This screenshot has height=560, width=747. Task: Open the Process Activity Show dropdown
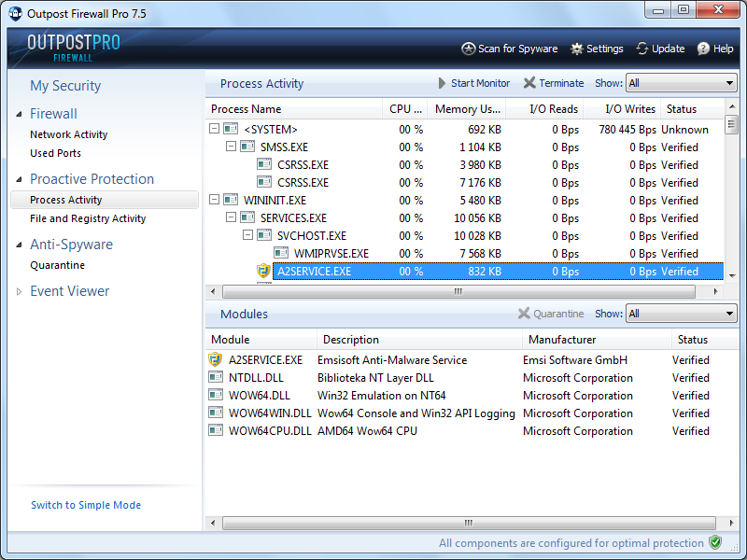click(x=682, y=83)
